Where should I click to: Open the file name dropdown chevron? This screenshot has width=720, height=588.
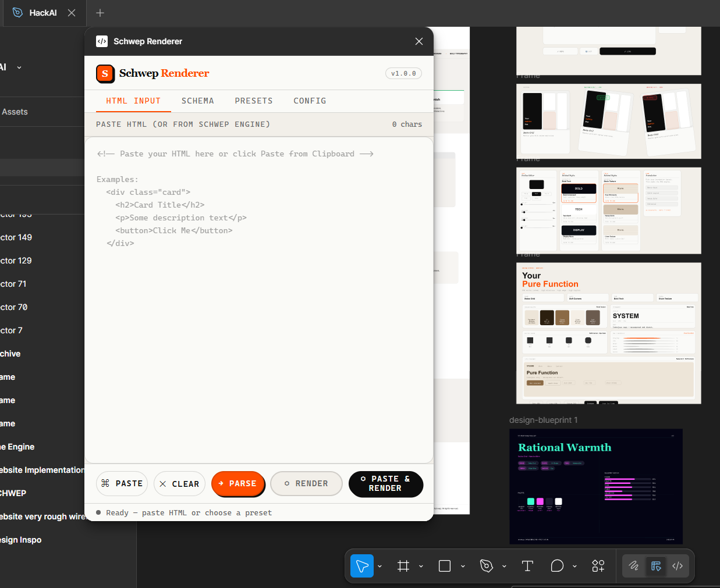pos(19,67)
